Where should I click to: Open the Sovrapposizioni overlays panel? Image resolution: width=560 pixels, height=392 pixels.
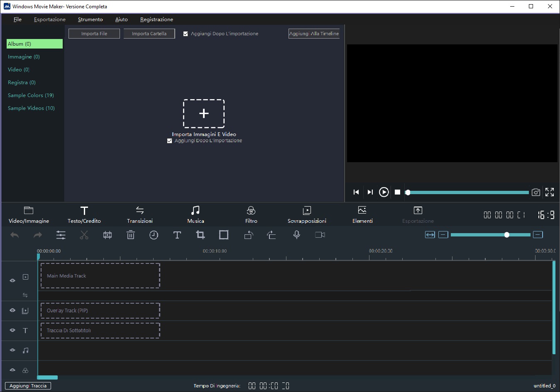[307, 215]
